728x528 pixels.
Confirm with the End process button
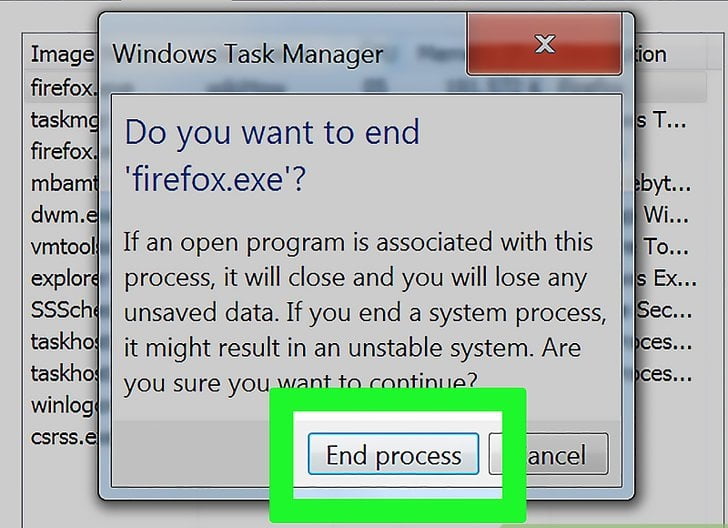coord(393,454)
